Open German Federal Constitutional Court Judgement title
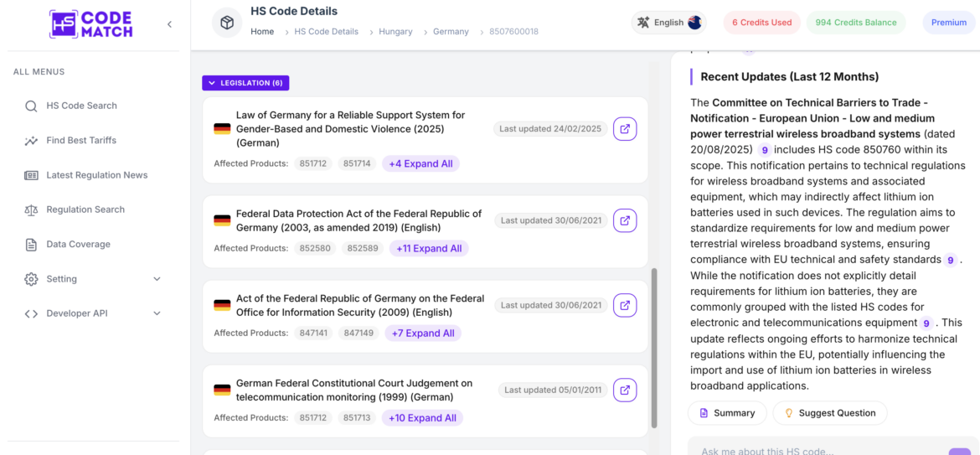Viewport: 980px width, 455px height. pos(354,390)
